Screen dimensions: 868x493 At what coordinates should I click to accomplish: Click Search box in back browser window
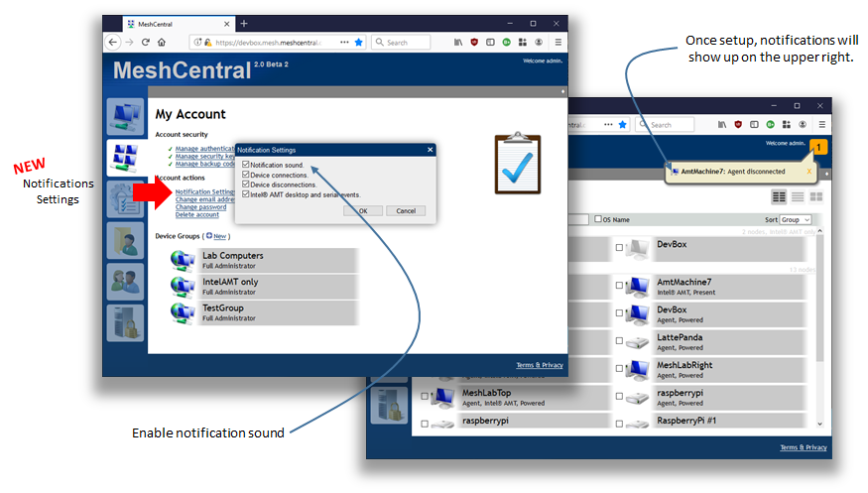(x=665, y=125)
